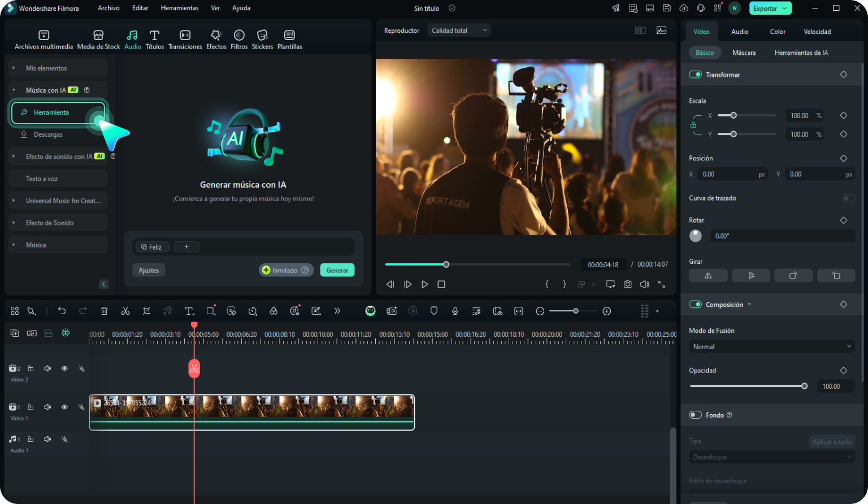
Task: Open the Stickers panel
Action: click(262, 40)
